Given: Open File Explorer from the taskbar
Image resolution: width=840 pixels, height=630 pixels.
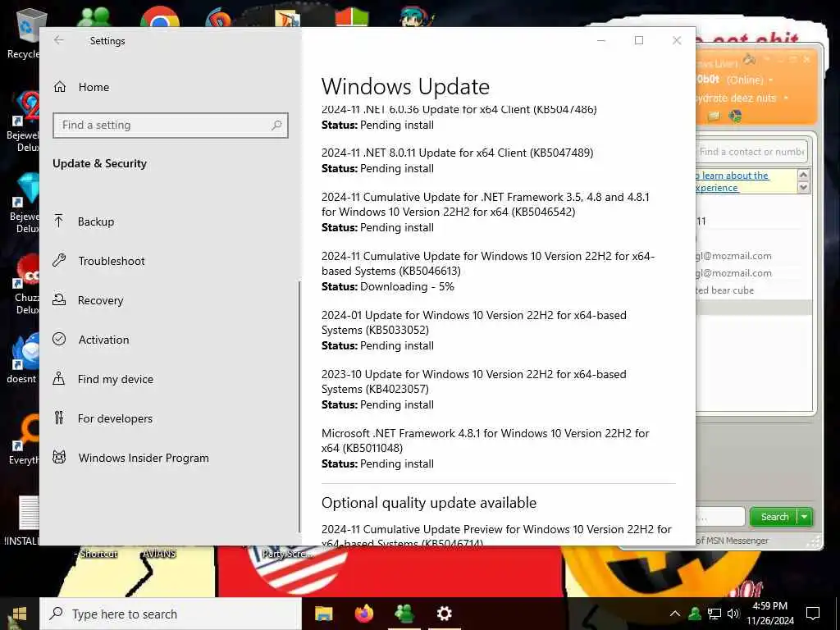Looking at the screenshot, I should [323, 614].
